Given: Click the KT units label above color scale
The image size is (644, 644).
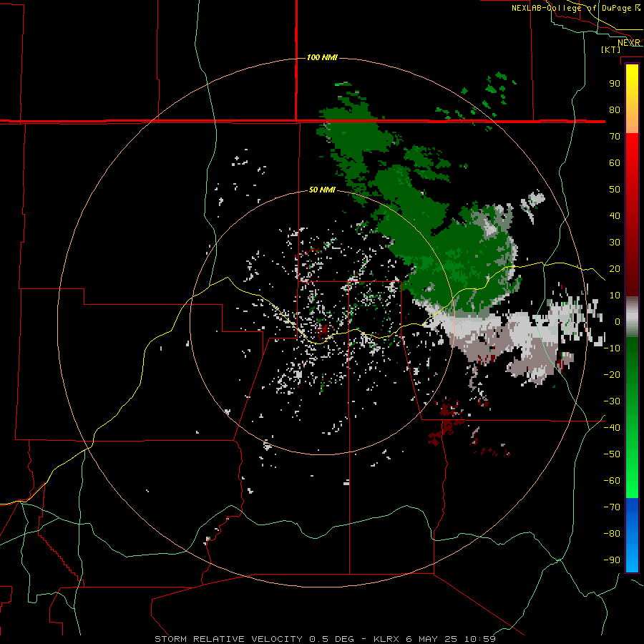Looking at the screenshot, I should (x=610, y=49).
